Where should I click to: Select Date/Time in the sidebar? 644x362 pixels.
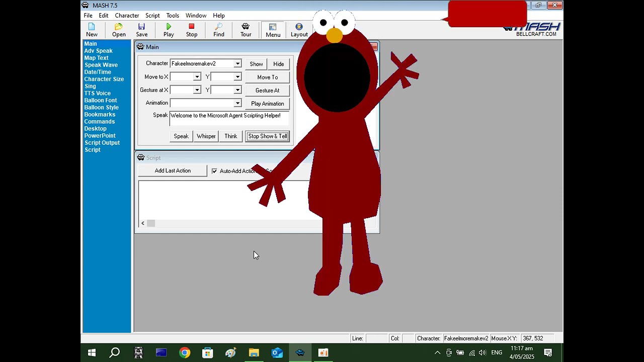(x=98, y=72)
